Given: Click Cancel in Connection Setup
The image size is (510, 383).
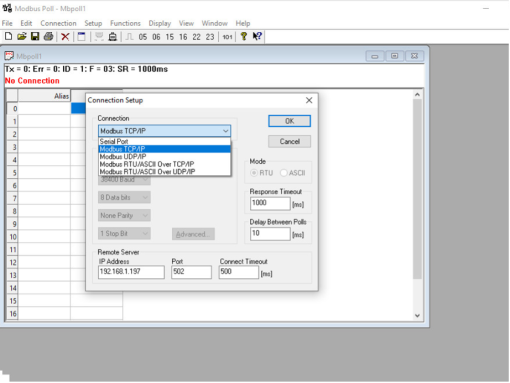Looking at the screenshot, I should 289,142.
